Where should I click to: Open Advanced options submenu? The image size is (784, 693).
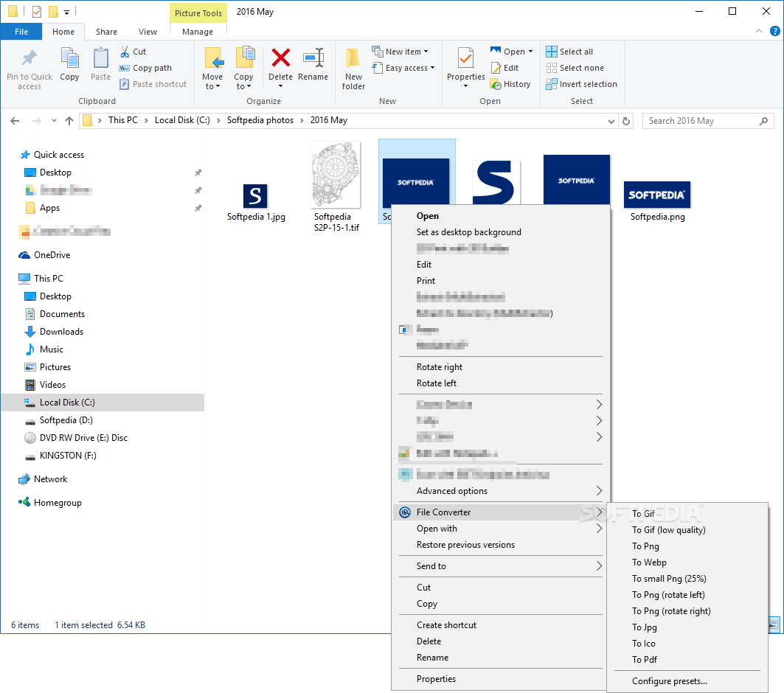[x=500, y=491]
